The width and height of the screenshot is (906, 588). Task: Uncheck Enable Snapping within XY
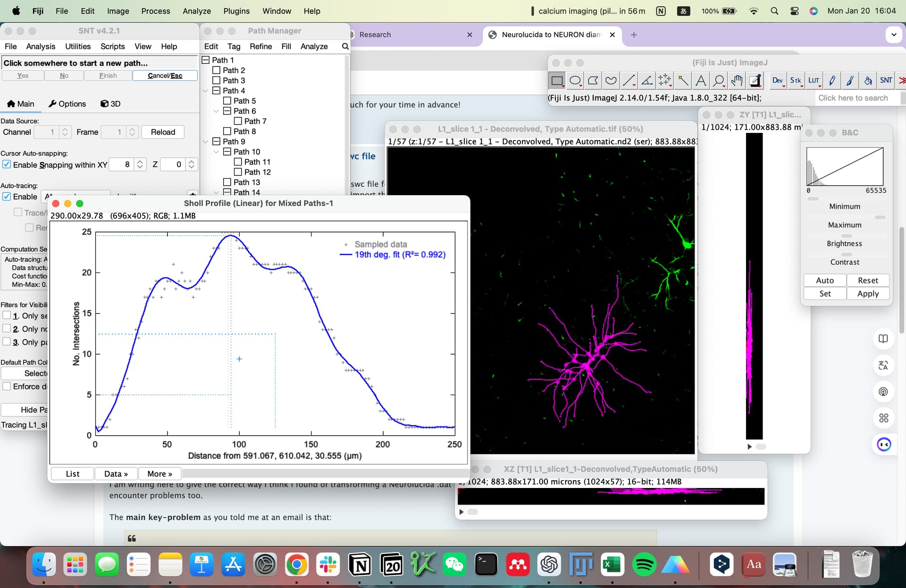point(7,164)
